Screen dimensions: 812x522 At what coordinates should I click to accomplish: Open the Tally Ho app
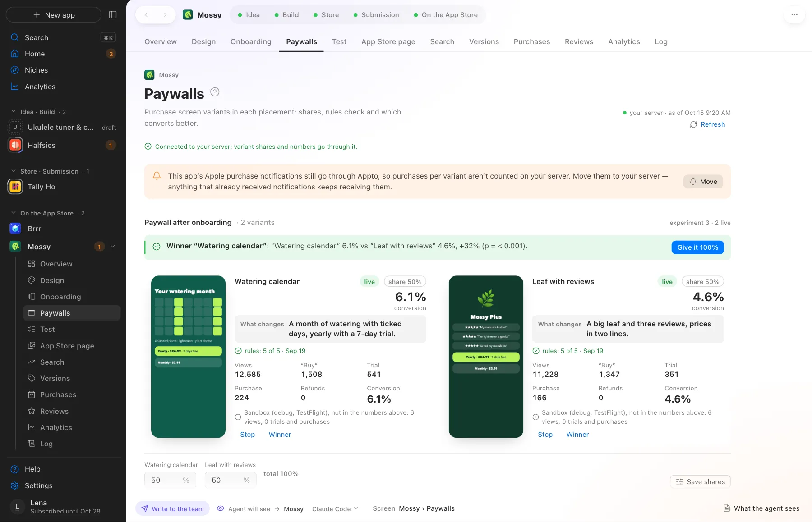63,187
